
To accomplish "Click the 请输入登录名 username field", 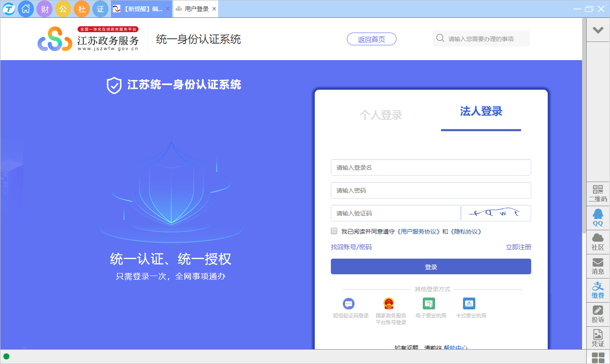I will click(430, 168).
